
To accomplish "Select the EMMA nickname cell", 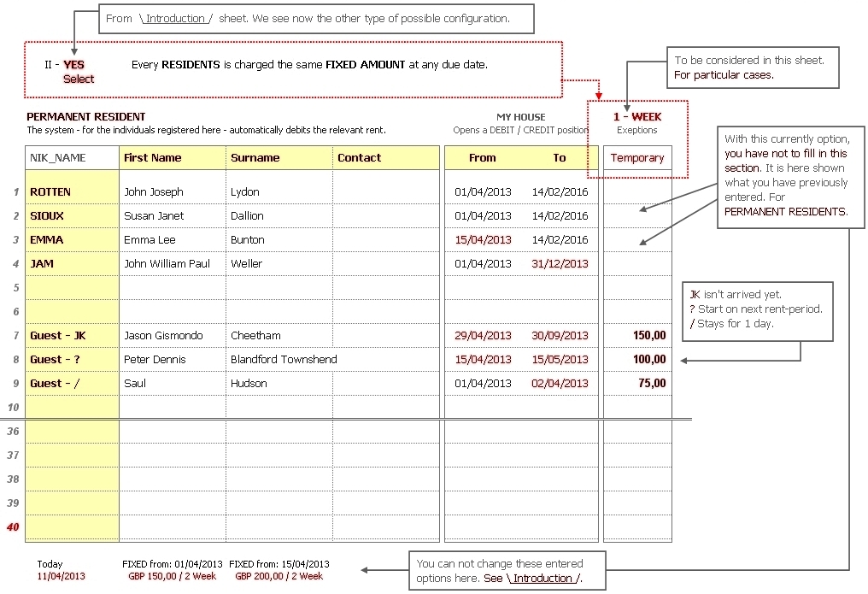I will pos(72,239).
